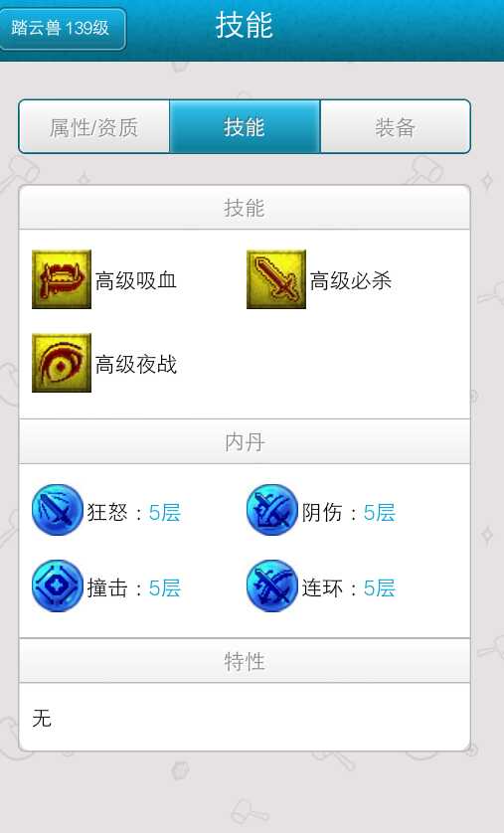504x833 pixels.
Task: Select the 连环 inner elixir icon
Action: coord(272,585)
